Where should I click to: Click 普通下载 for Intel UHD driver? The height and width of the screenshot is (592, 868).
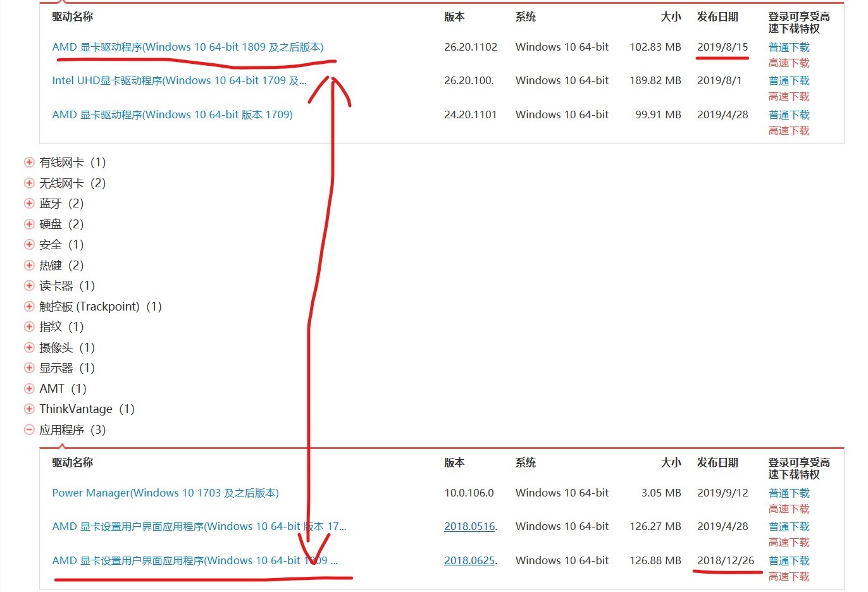click(789, 81)
